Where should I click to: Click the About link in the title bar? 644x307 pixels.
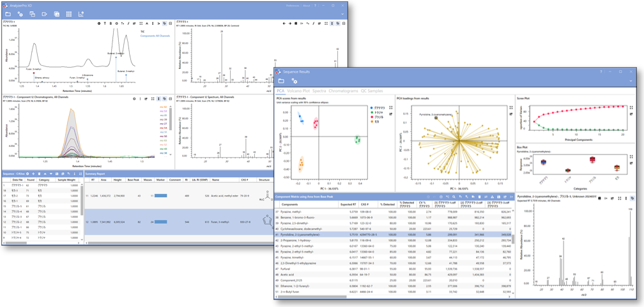coord(307,5)
